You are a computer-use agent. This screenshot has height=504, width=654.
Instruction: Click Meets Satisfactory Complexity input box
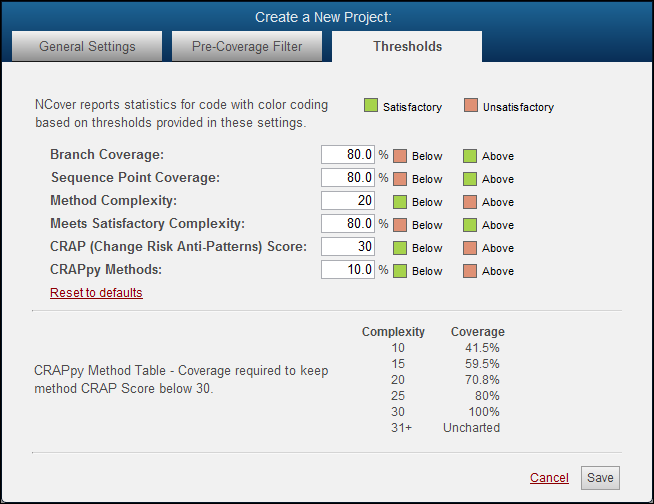pyautogui.click(x=348, y=224)
